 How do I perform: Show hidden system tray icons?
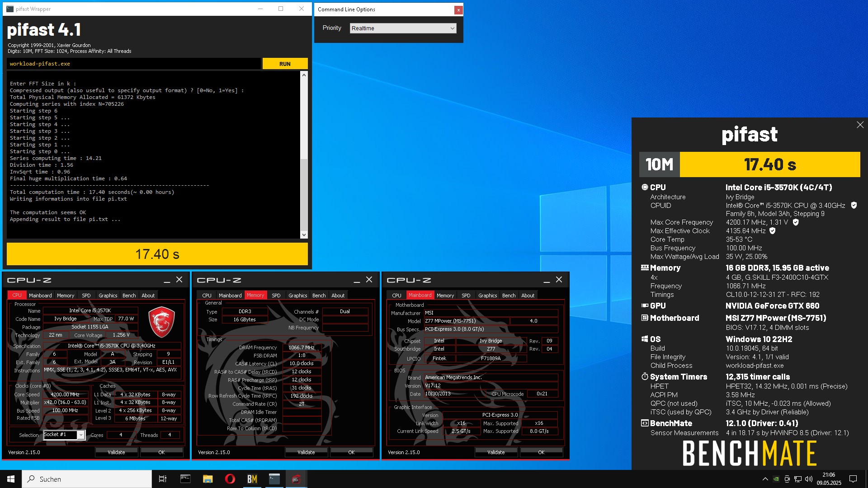(x=765, y=479)
